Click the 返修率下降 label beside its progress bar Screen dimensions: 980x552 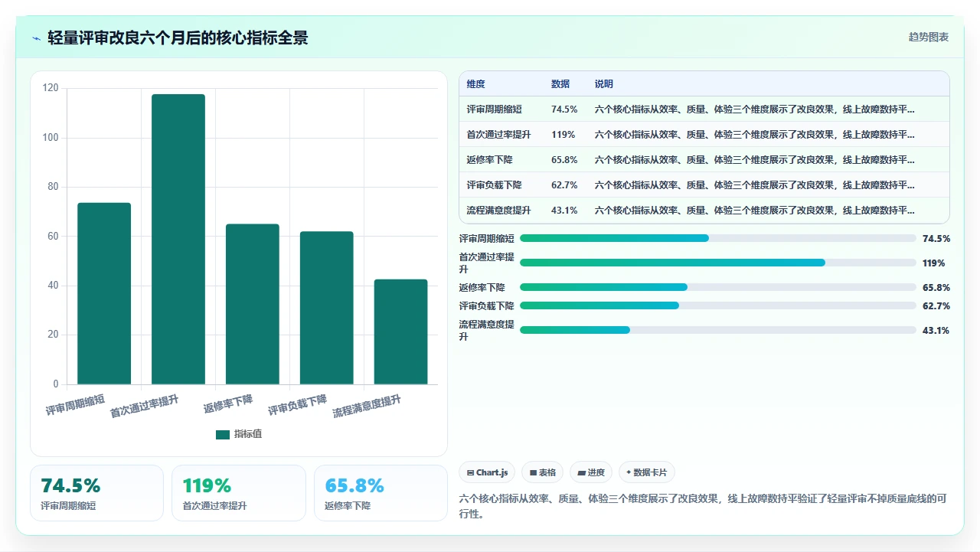point(482,287)
